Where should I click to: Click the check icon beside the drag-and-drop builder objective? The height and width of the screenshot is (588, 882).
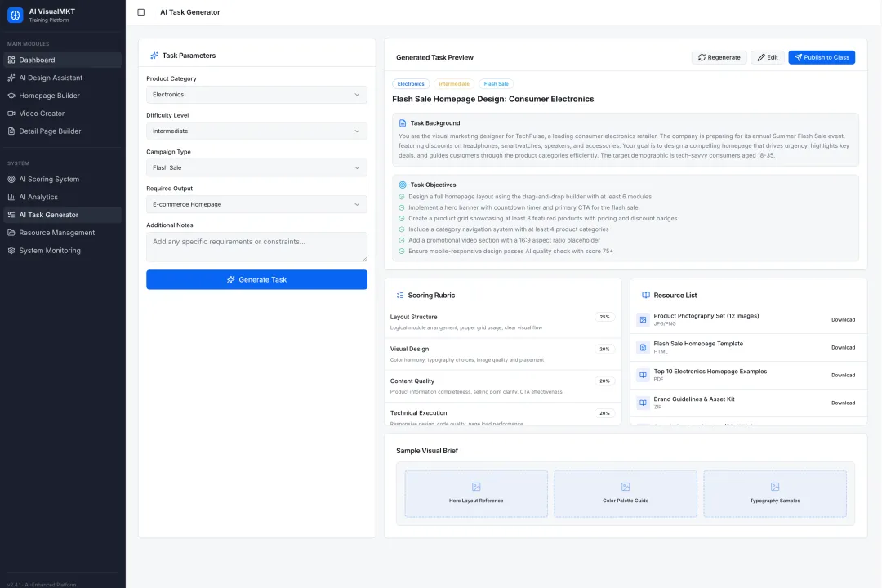point(402,197)
